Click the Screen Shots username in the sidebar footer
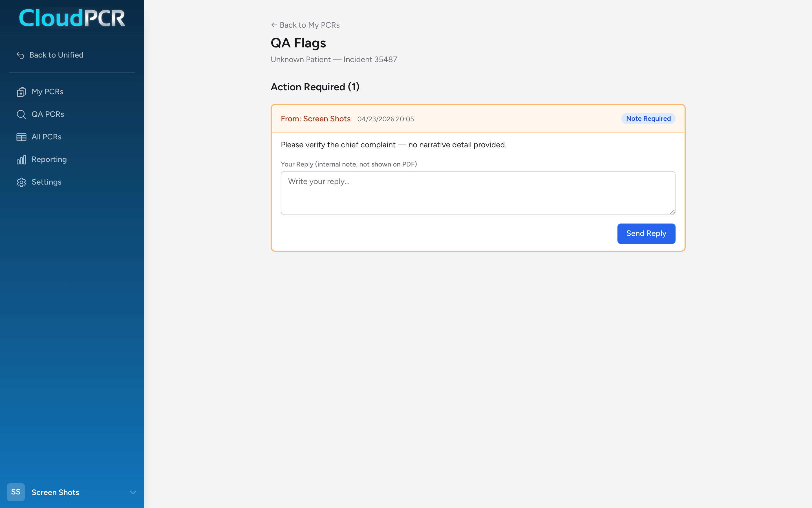The image size is (812, 508). tap(55, 492)
